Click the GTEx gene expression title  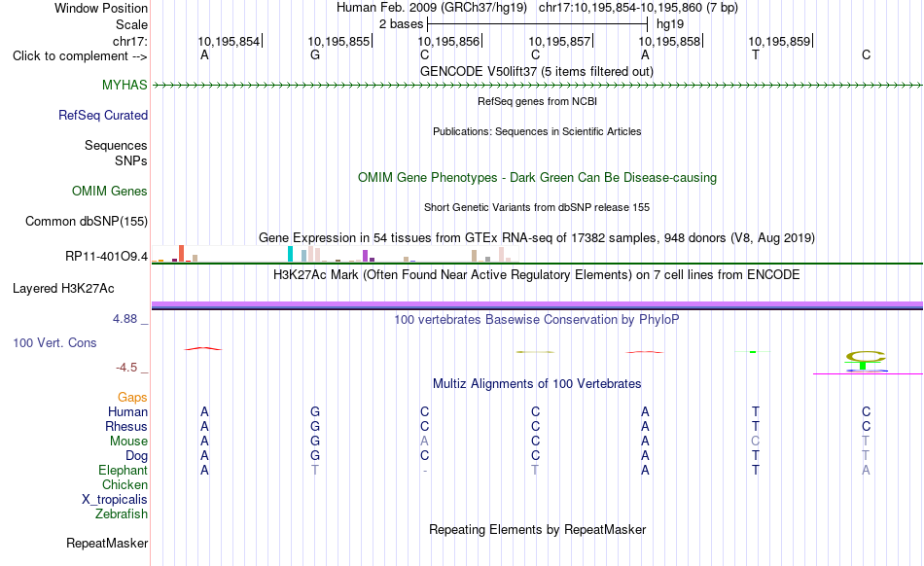coord(537,238)
